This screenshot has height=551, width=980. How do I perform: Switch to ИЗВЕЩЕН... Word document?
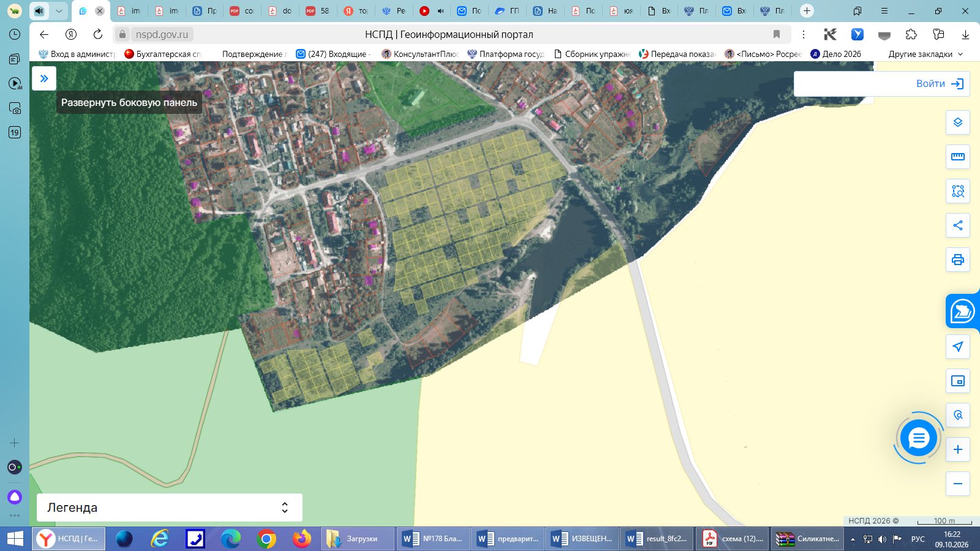pos(583,539)
